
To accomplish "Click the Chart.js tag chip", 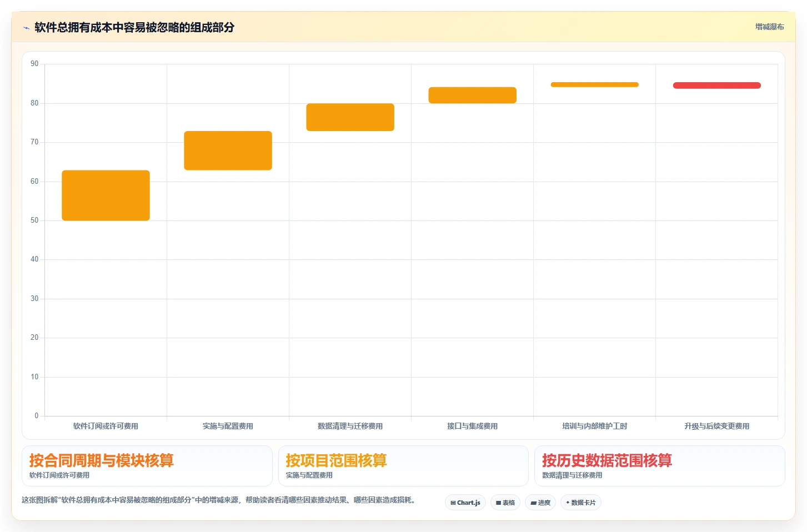I will (x=465, y=503).
